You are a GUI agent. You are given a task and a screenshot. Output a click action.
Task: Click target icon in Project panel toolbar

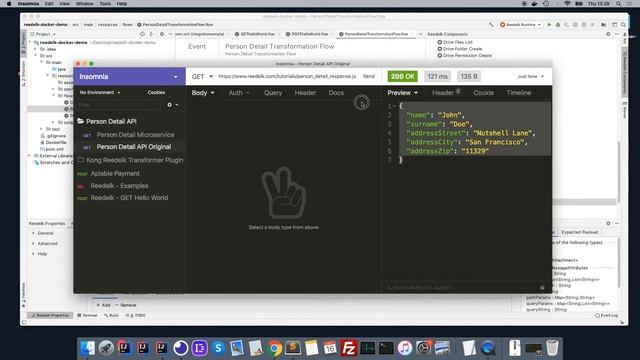tap(142, 34)
